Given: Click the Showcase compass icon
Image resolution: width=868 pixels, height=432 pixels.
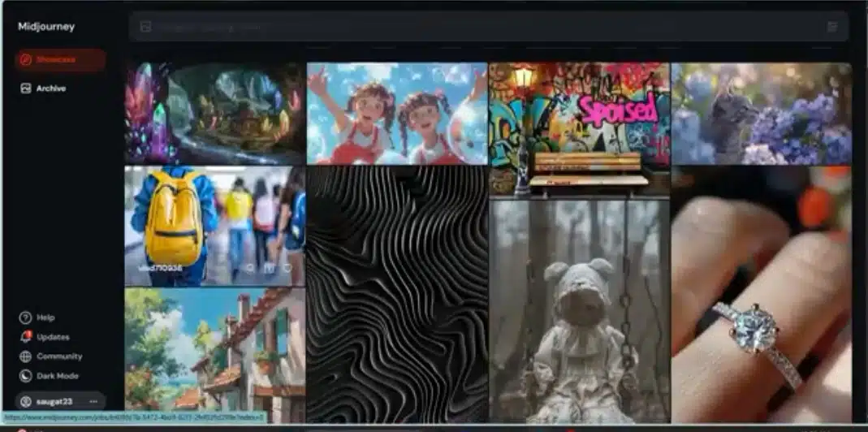Looking at the screenshot, I should pos(25,60).
